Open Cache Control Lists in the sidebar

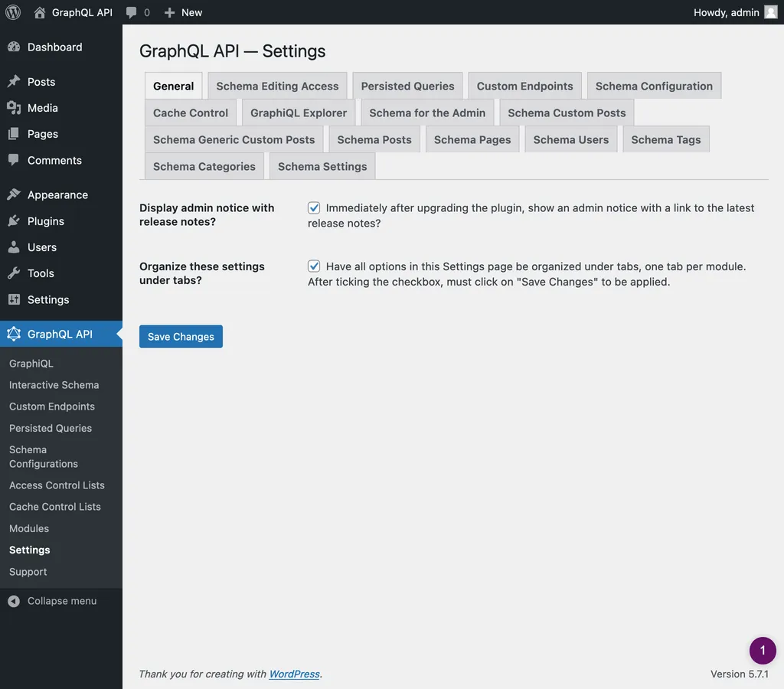click(55, 507)
